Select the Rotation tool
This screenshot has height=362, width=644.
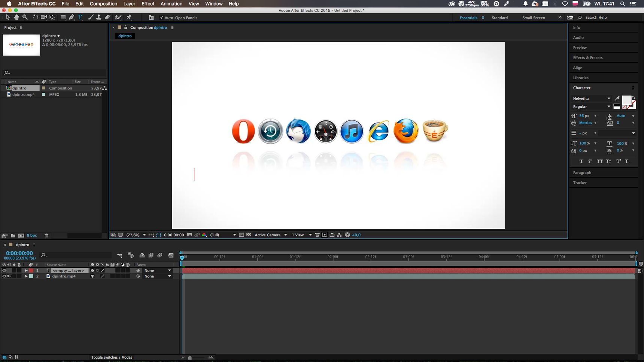coord(35,17)
